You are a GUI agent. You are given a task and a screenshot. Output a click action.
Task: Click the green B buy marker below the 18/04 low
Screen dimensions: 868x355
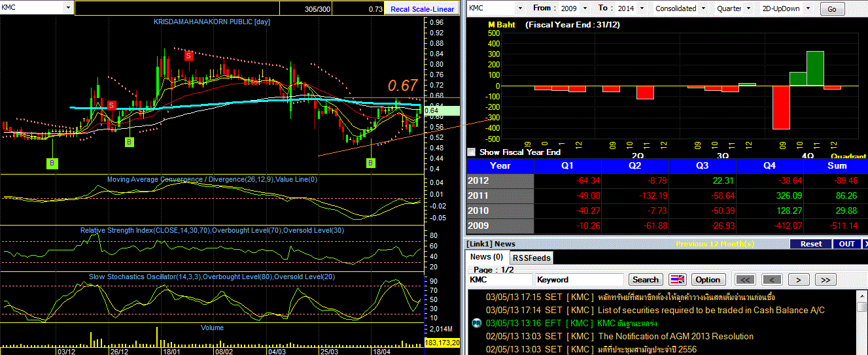(x=371, y=163)
